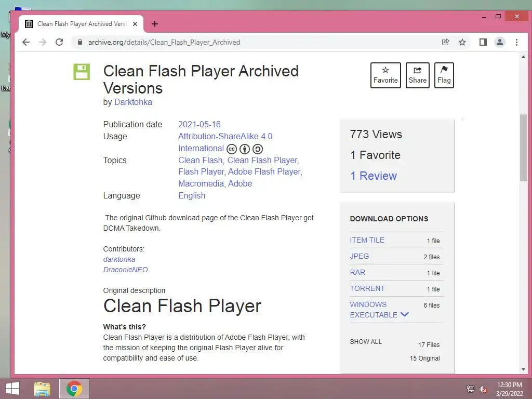532x399 pixels.
Task: Open the darktohka contributor link
Action: [119, 259]
